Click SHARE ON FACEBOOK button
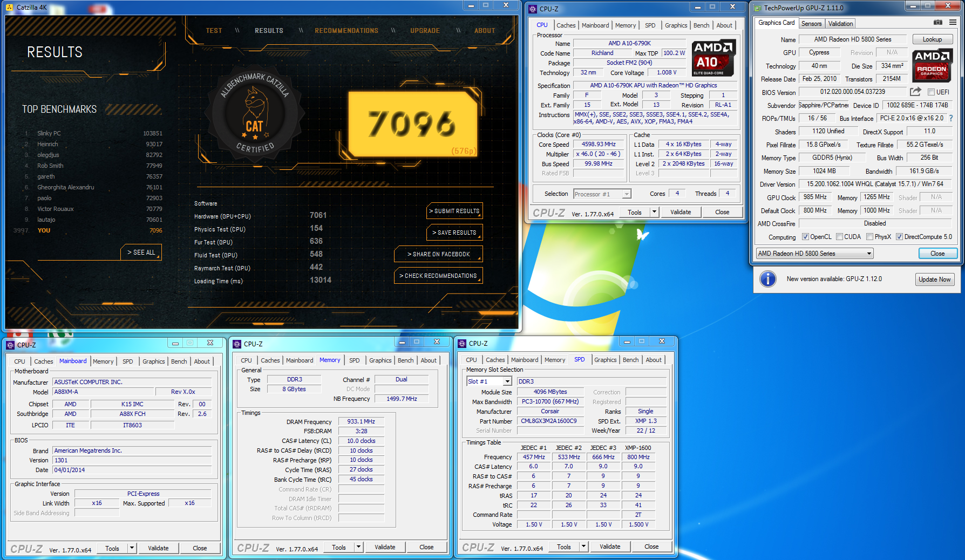Image resolution: width=965 pixels, height=560 pixels. click(x=438, y=254)
